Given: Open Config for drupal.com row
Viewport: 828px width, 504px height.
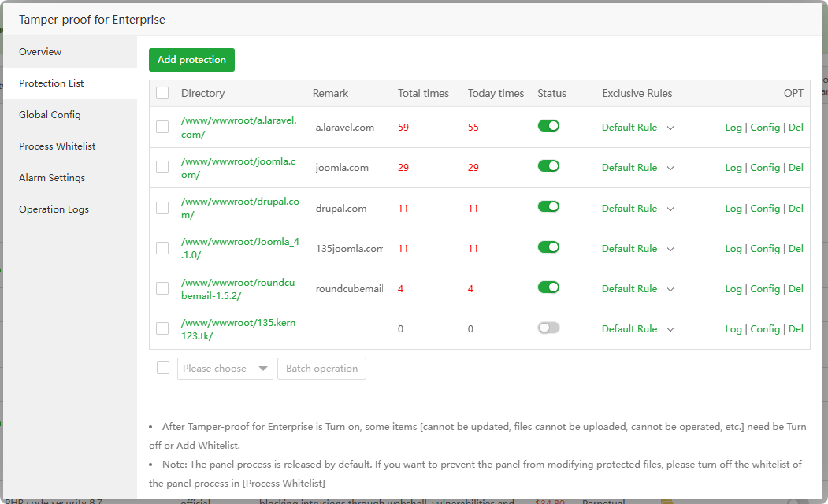Looking at the screenshot, I should 765,209.
